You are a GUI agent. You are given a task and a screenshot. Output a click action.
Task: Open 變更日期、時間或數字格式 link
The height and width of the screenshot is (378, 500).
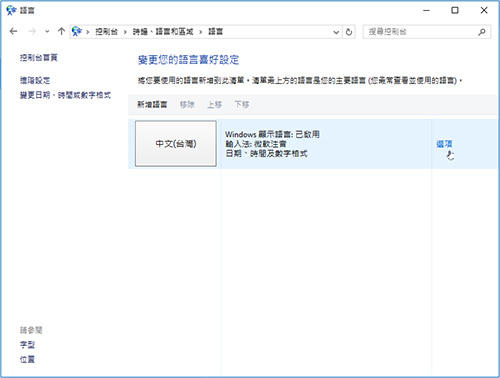65,95
